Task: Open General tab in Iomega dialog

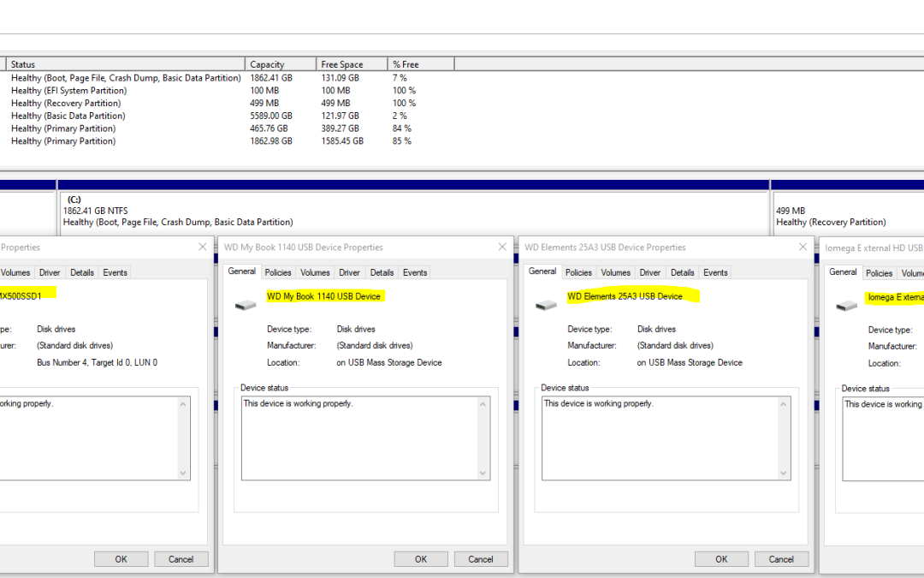Action: pyautogui.click(x=843, y=272)
